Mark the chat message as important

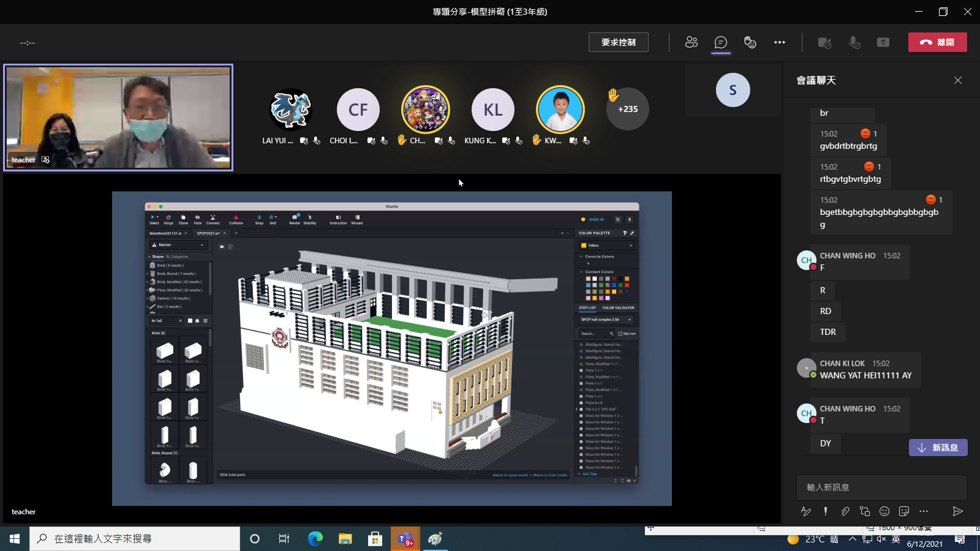tap(826, 511)
